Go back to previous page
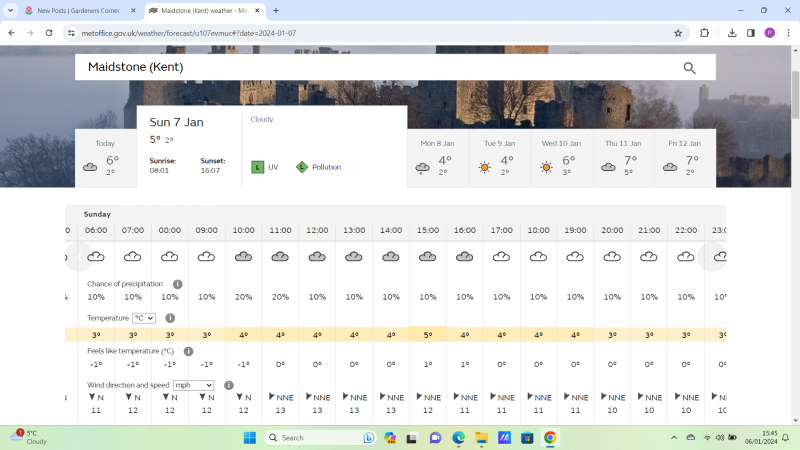 click(12, 33)
